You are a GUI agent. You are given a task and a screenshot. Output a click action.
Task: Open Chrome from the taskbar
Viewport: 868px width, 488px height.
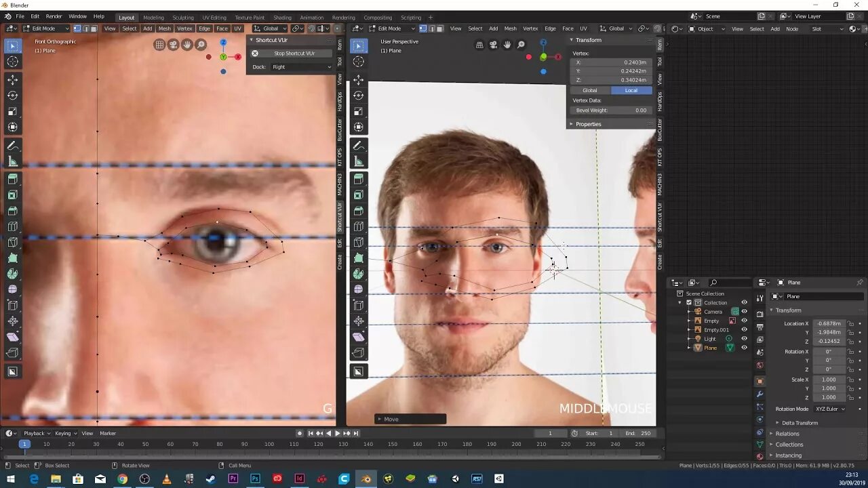[x=122, y=479]
